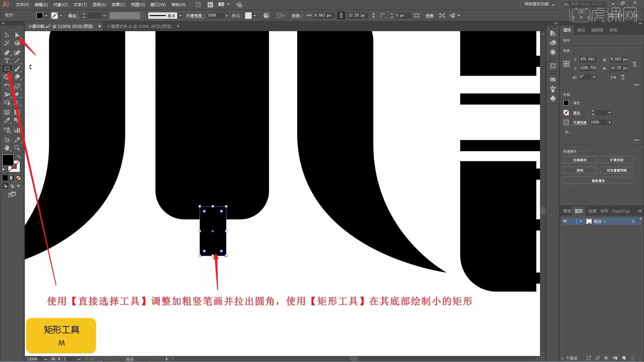Select the Direct Selection tool
This screenshot has height=362, width=644.
click(x=17, y=35)
